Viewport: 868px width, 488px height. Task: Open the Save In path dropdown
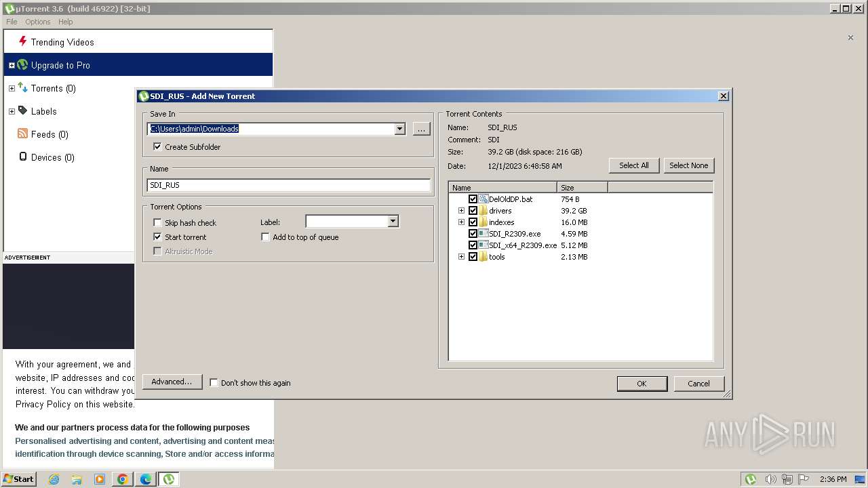coord(399,129)
